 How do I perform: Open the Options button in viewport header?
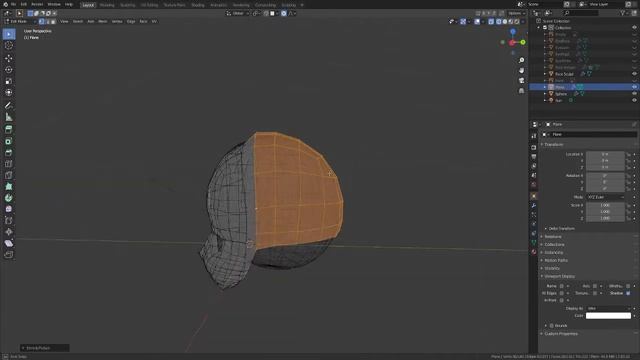point(516,13)
